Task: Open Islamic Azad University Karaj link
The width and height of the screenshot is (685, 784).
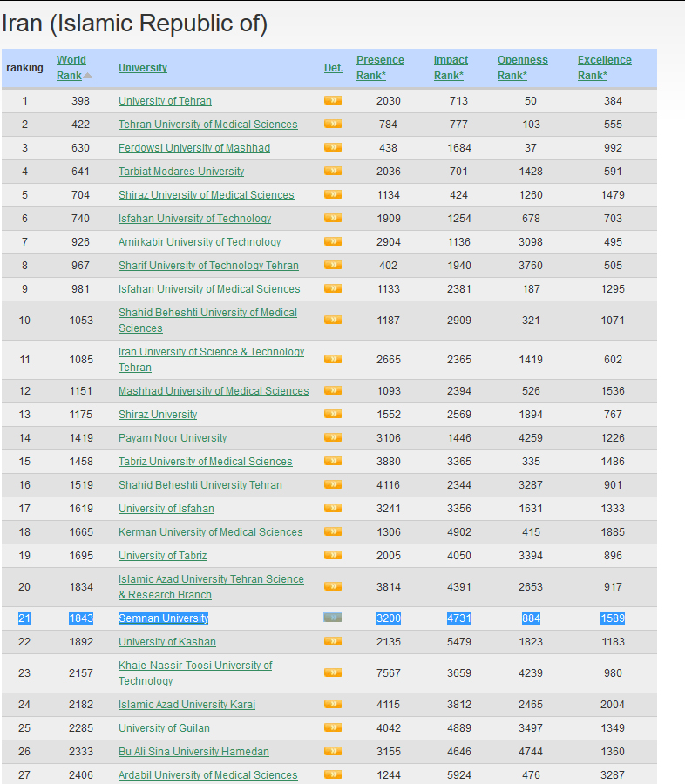Action: [187, 704]
